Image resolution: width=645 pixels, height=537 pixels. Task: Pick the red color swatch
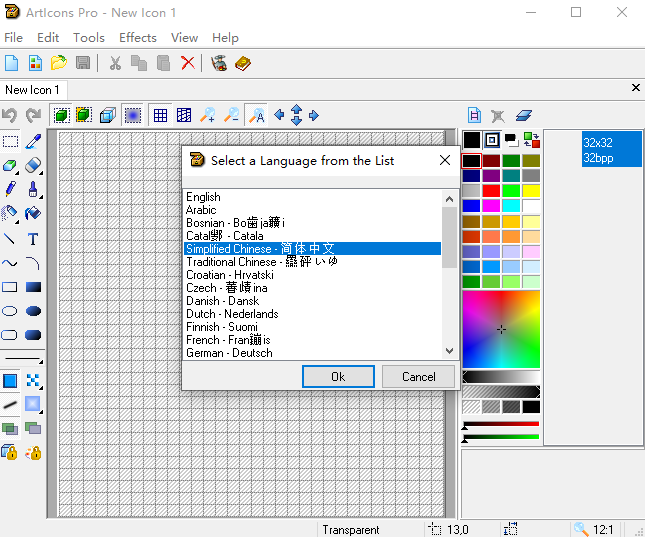pyautogui.click(x=491, y=191)
